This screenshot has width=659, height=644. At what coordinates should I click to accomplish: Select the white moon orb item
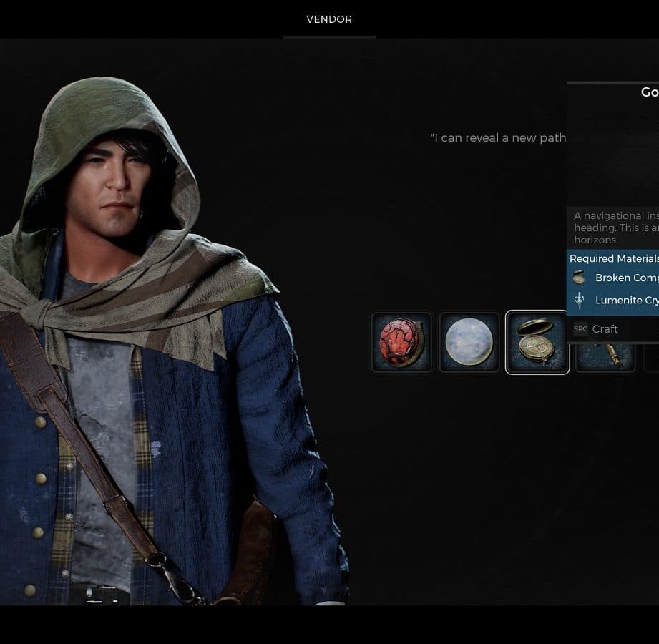point(469,342)
